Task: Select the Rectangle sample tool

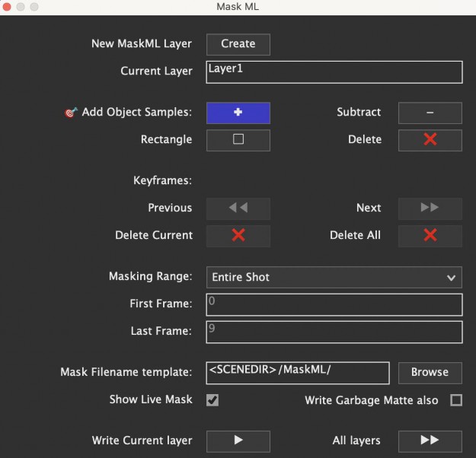Action: [238, 140]
